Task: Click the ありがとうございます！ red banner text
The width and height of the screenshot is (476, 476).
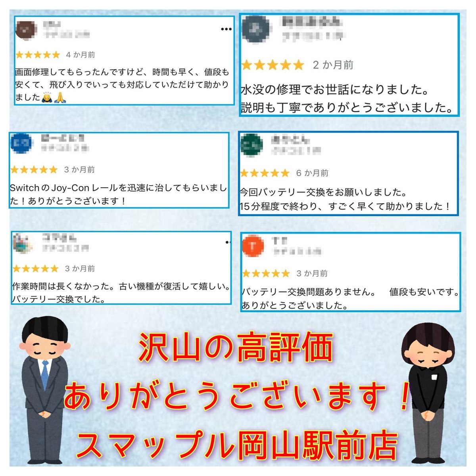Action: 237,397
